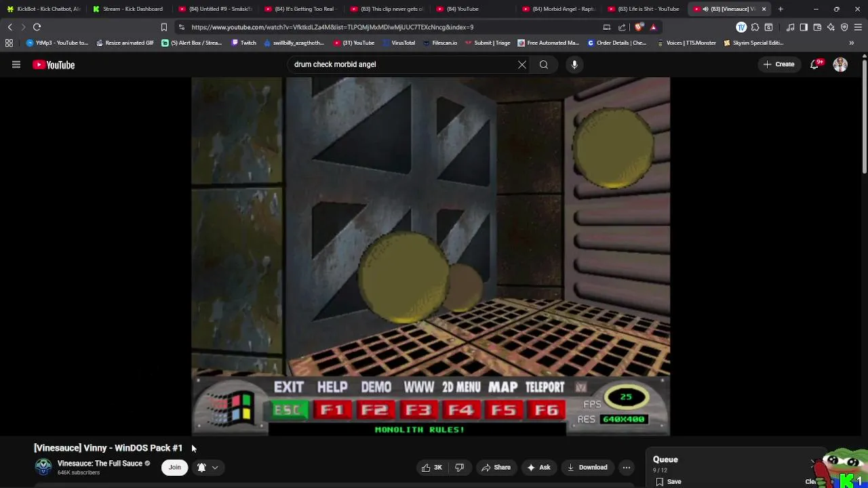
Task: Close the active Vinesauce tab
Action: point(764,9)
